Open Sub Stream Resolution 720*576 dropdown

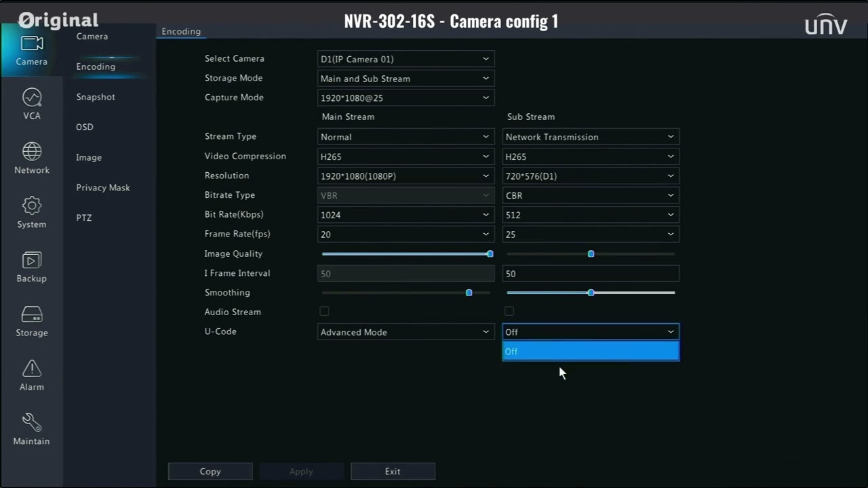coord(591,176)
